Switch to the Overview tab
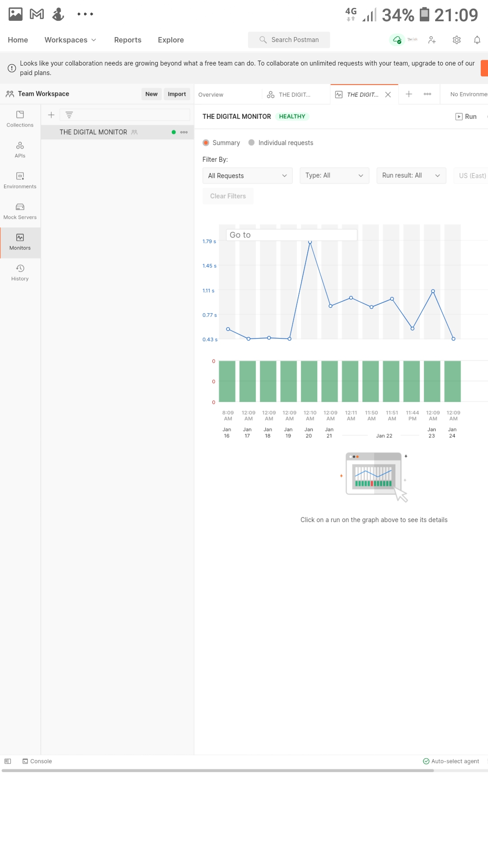Screen dimensions: 488x868 pyautogui.click(x=211, y=94)
